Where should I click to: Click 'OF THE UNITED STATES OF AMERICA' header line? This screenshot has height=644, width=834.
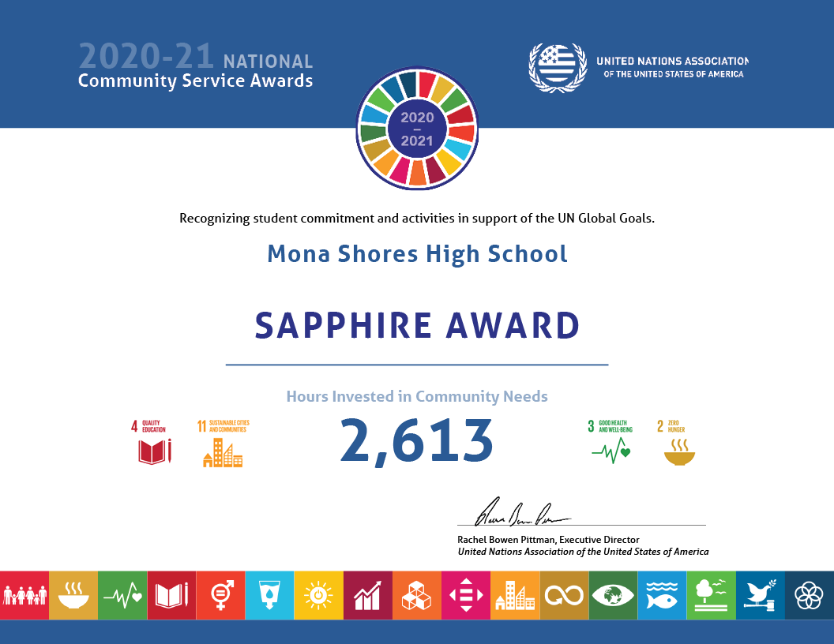(x=674, y=74)
